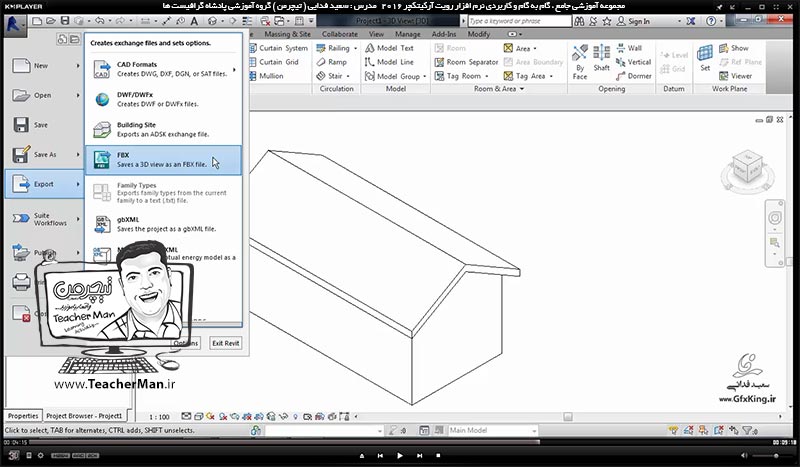Click the binoculars search icon
Image resolution: width=800 pixels, height=467 pixels.
tap(579, 21)
